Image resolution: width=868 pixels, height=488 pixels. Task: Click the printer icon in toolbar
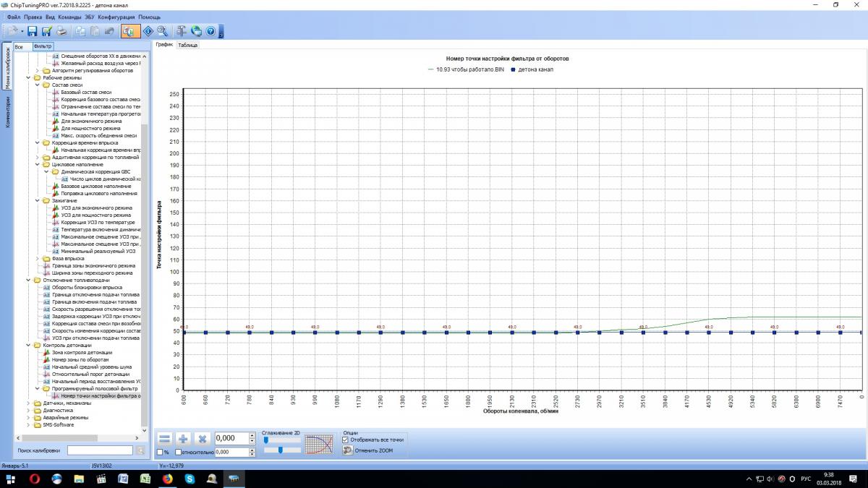tap(61, 31)
